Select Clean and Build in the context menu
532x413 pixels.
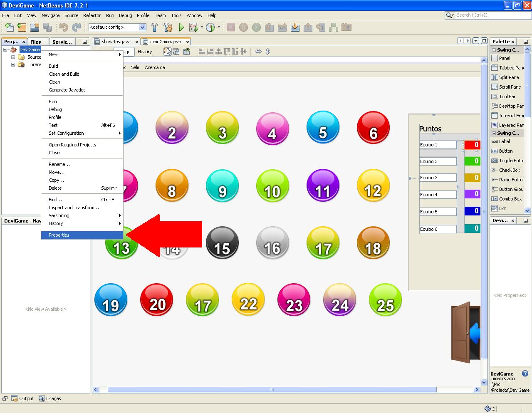click(x=82, y=74)
